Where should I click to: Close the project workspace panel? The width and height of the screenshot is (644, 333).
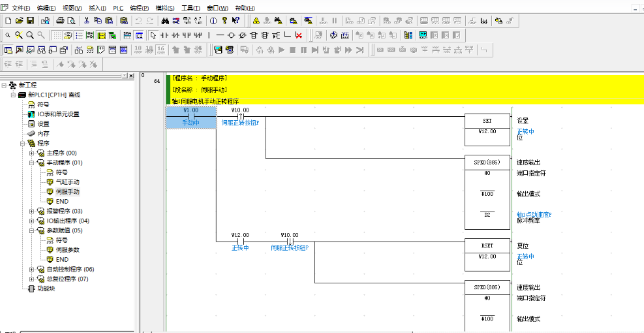click(131, 76)
